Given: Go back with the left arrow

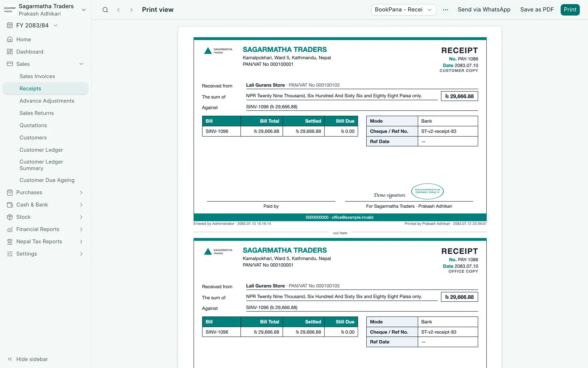Looking at the screenshot, I should 118,10.
